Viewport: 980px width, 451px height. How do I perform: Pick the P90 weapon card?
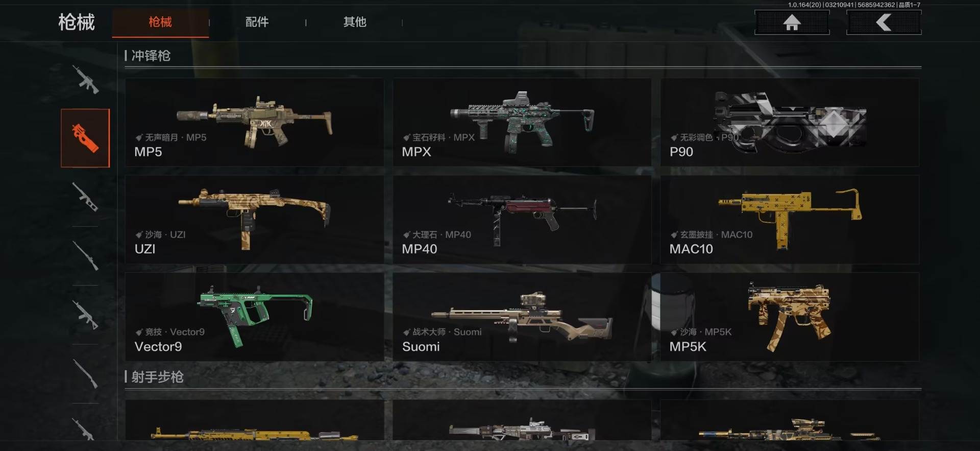790,122
